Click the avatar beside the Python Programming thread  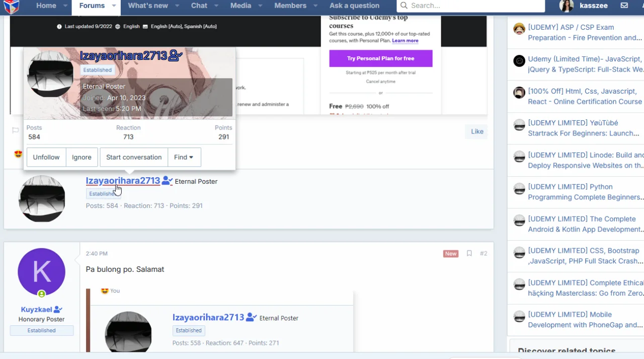pos(519,189)
